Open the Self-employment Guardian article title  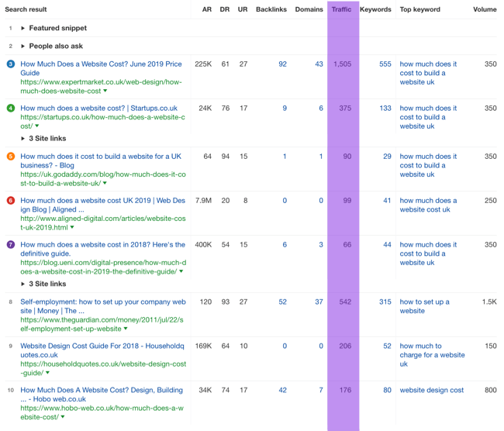pos(102,302)
